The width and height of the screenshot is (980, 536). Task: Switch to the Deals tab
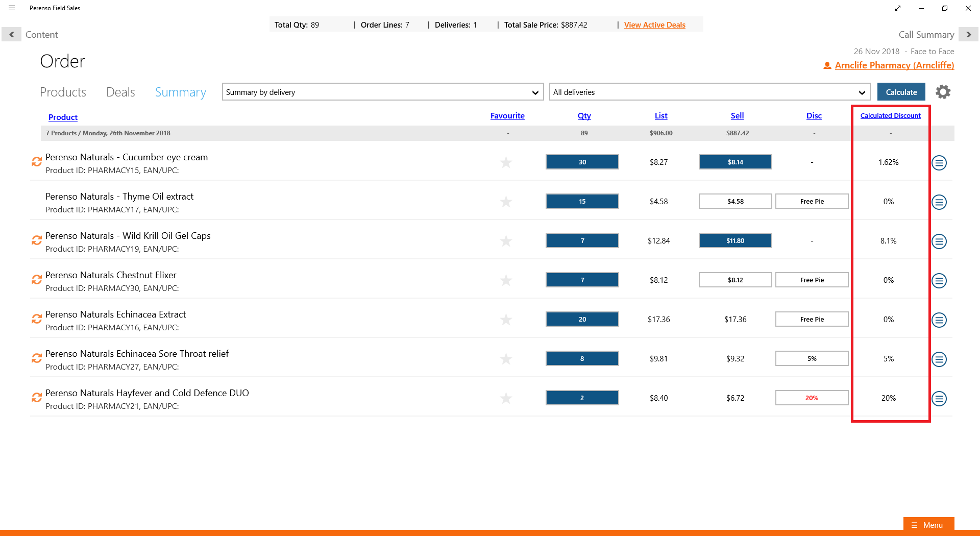coord(120,92)
